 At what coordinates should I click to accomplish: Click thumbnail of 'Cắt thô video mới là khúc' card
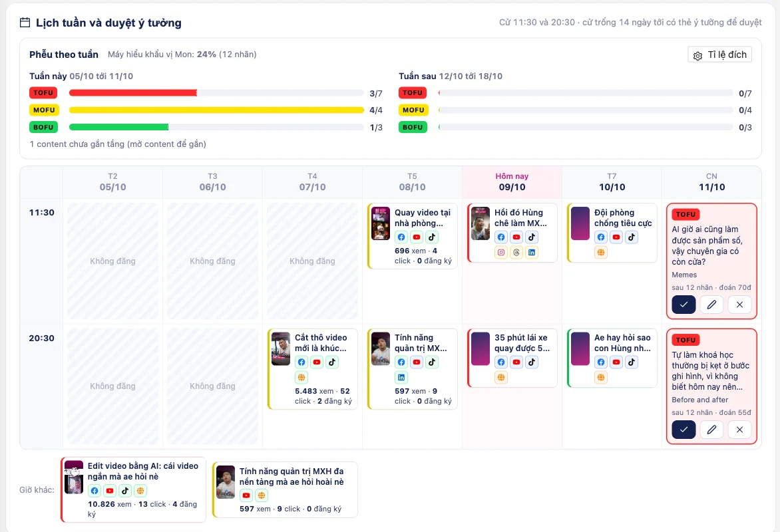point(281,348)
